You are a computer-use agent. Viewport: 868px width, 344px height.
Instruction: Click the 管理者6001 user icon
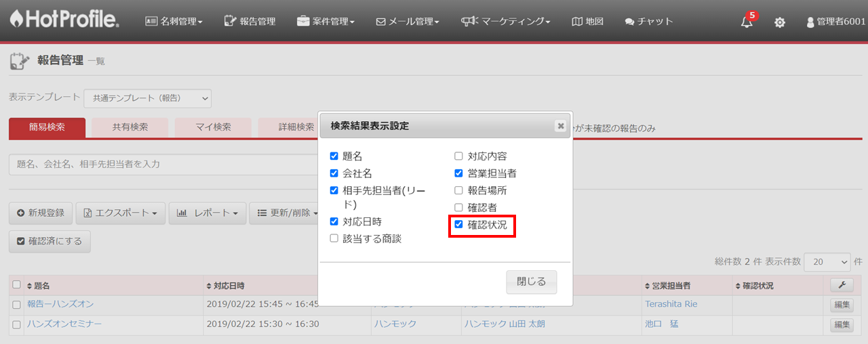810,22
